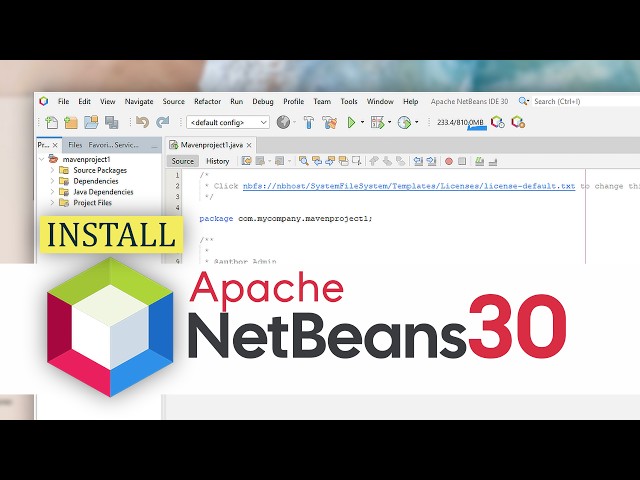
Task: Toggle Rectangular Selection icon
Action: coord(356,161)
